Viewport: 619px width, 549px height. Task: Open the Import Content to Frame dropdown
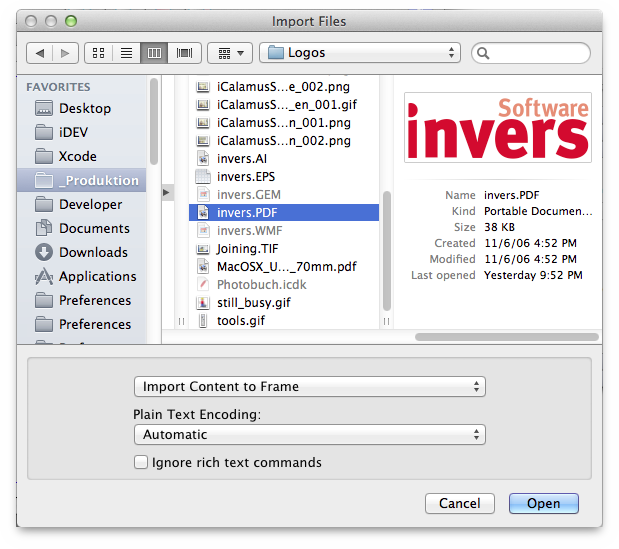pyautogui.click(x=309, y=386)
